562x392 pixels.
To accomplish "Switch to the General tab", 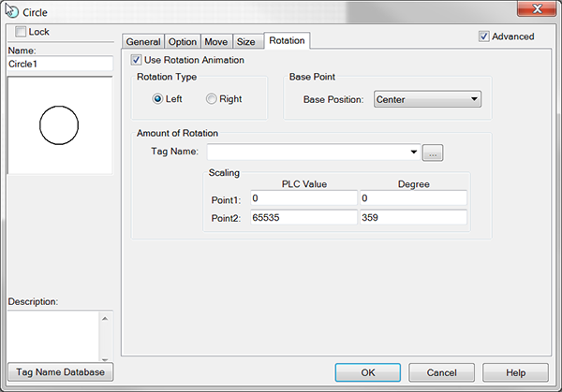I will click(143, 41).
